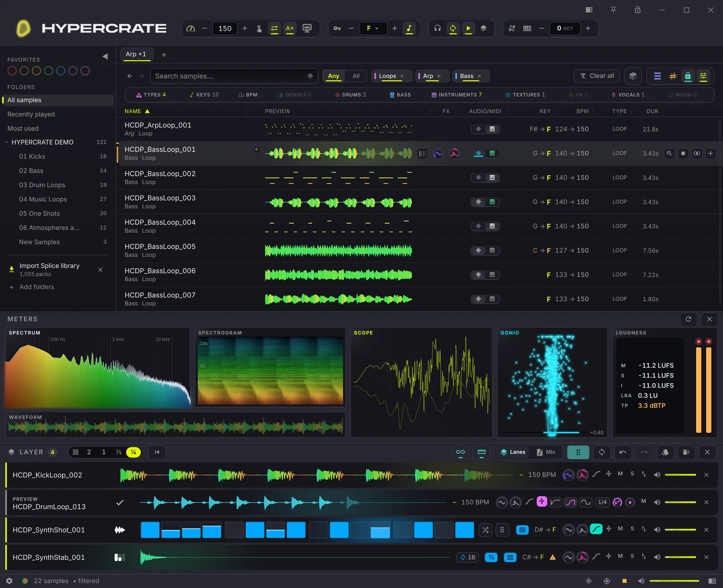Open the DRUMS 2 filter dropdown
Viewport: 723px width, 588px height.
[x=350, y=95]
